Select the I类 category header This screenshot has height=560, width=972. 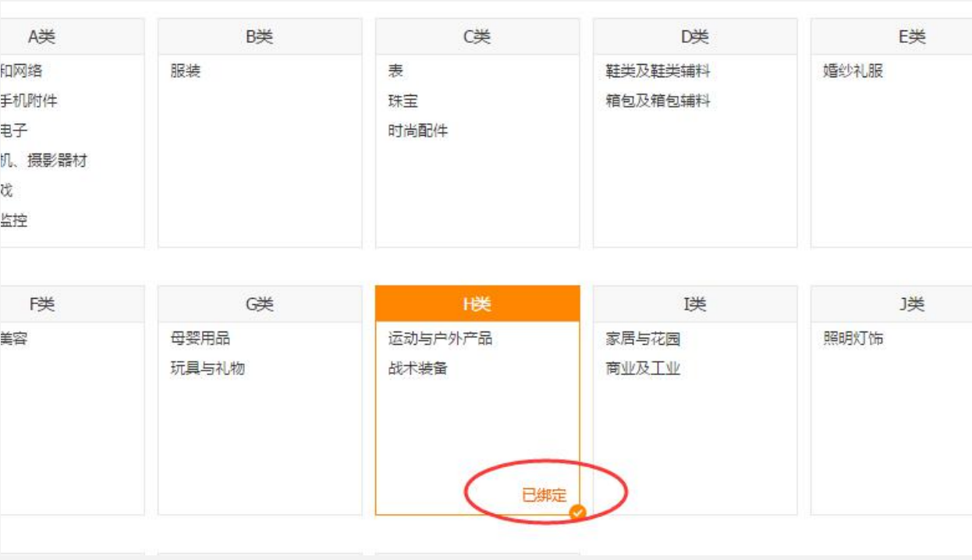(x=695, y=304)
